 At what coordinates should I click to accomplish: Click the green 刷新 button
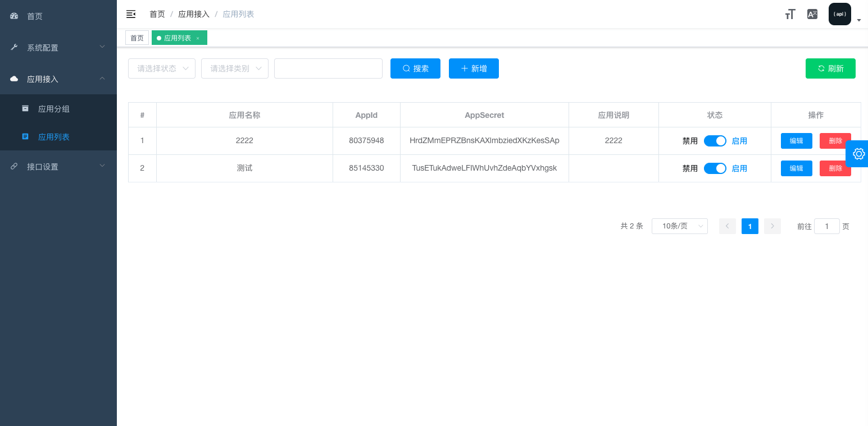[830, 68]
